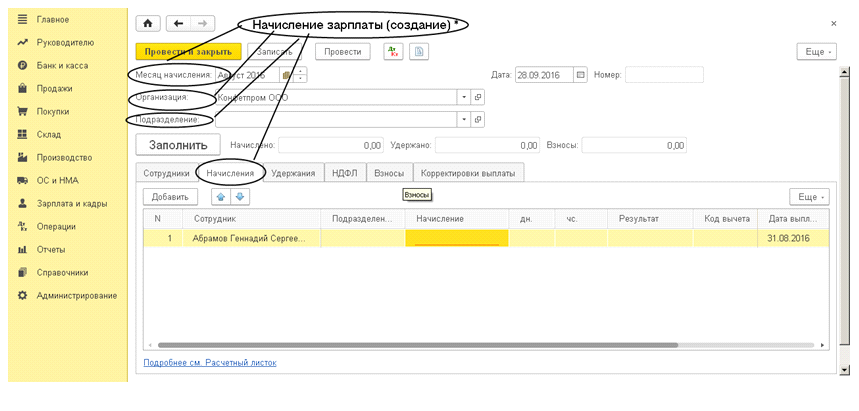Open the Администрирование gear icon
The width and height of the screenshot is (859, 411).
click(22, 295)
